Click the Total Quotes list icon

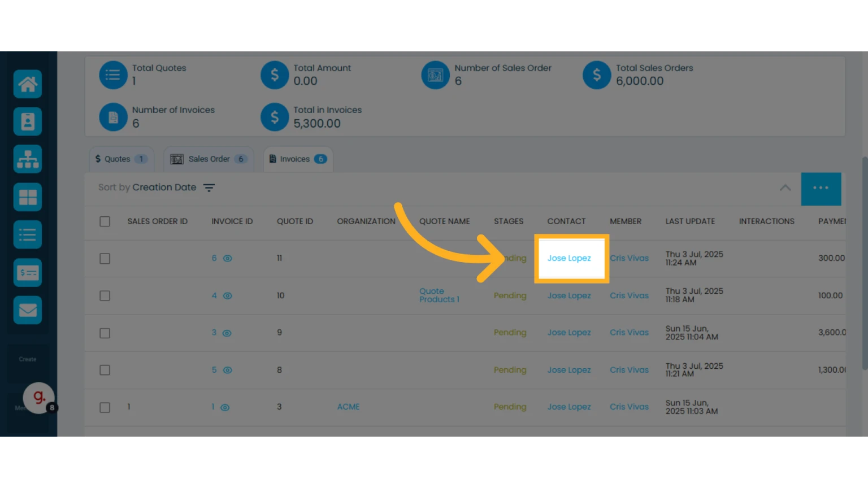pyautogui.click(x=113, y=75)
